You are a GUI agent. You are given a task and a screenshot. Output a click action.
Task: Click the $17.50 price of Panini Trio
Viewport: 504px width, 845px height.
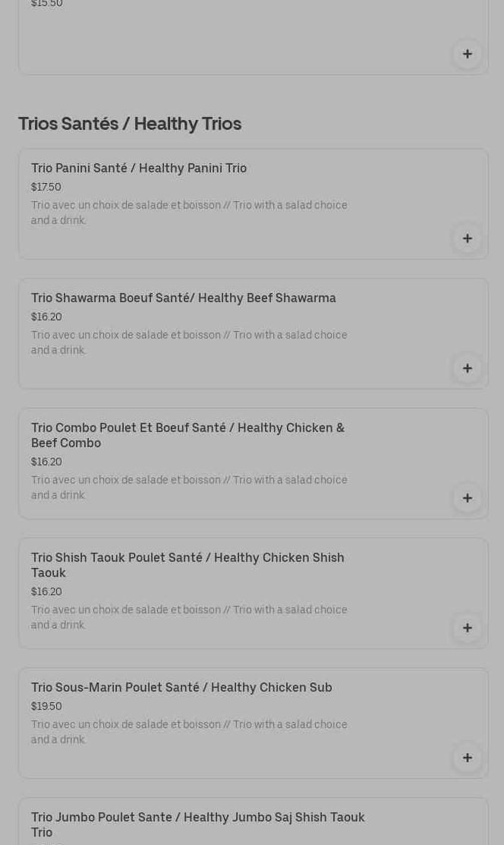pos(46,188)
